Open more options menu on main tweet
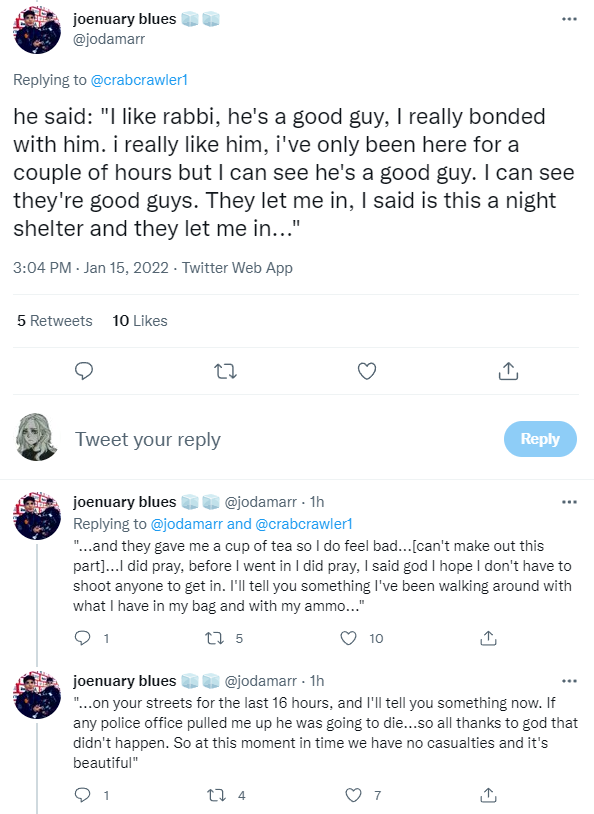Image resolution: width=594 pixels, height=814 pixels. click(570, 19)
